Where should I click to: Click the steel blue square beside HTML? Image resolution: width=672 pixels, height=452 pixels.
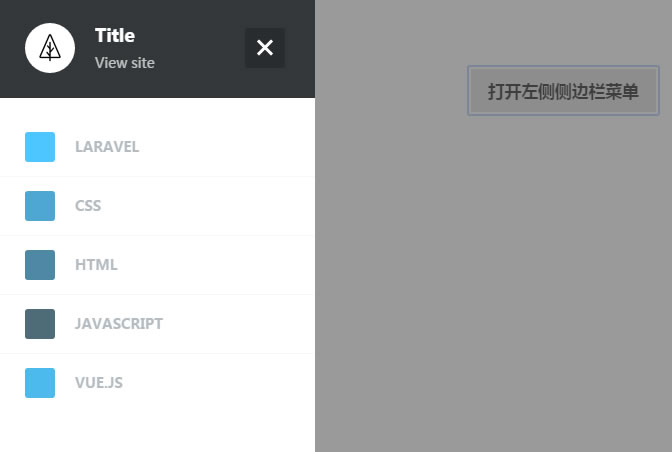[x=40, y=265]
